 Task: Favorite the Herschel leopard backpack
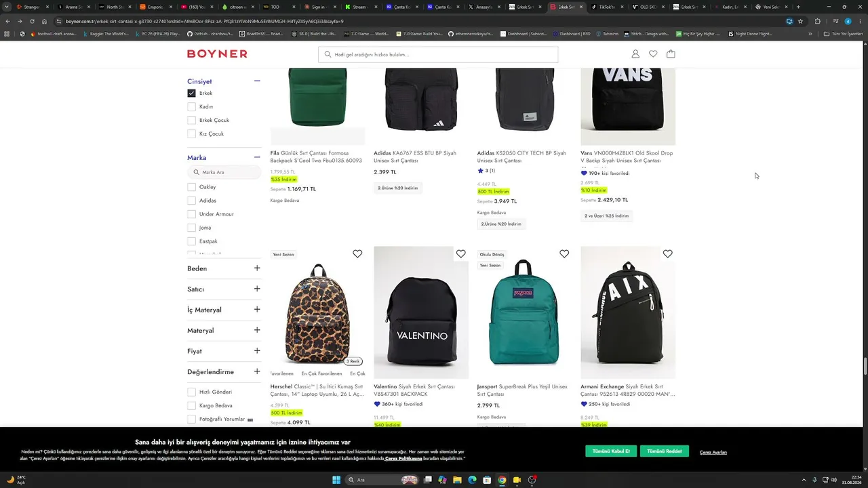coord(357,254)
